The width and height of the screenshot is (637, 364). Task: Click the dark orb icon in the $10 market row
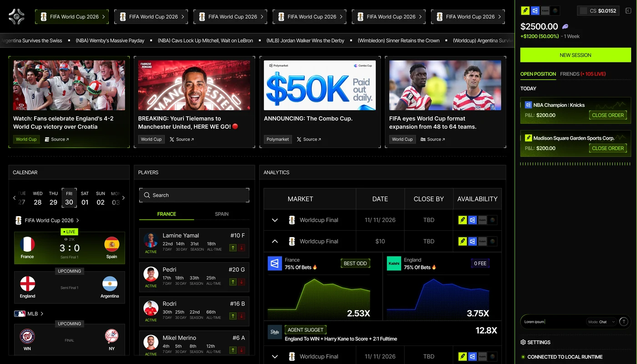492,241
